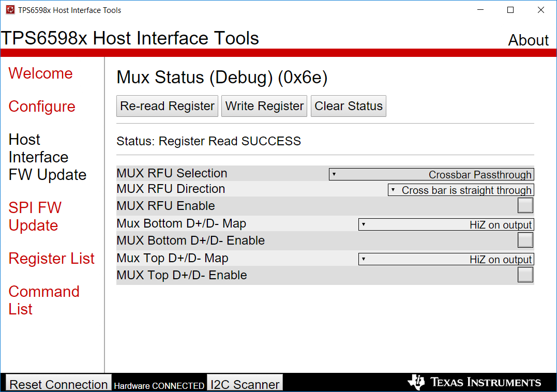557x392 pixels.
Task: Click the TPS6598x app icon in title bar
Action: (10, 10)
